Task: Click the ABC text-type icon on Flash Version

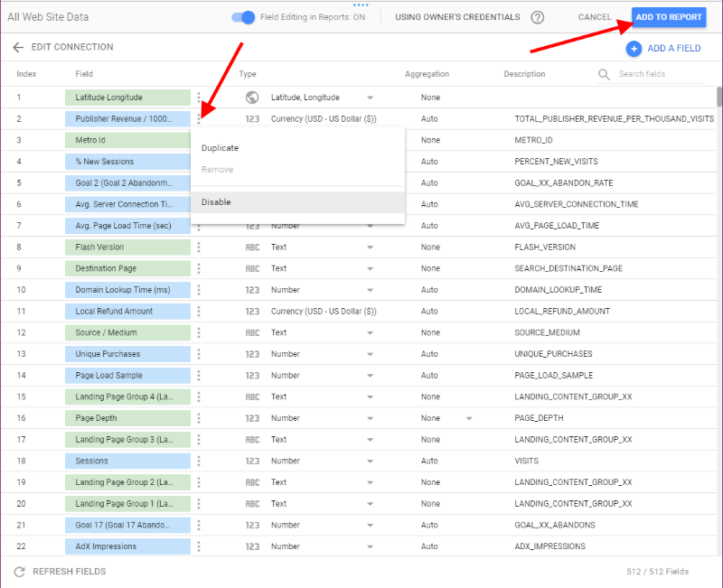Action: click(253, 247)
